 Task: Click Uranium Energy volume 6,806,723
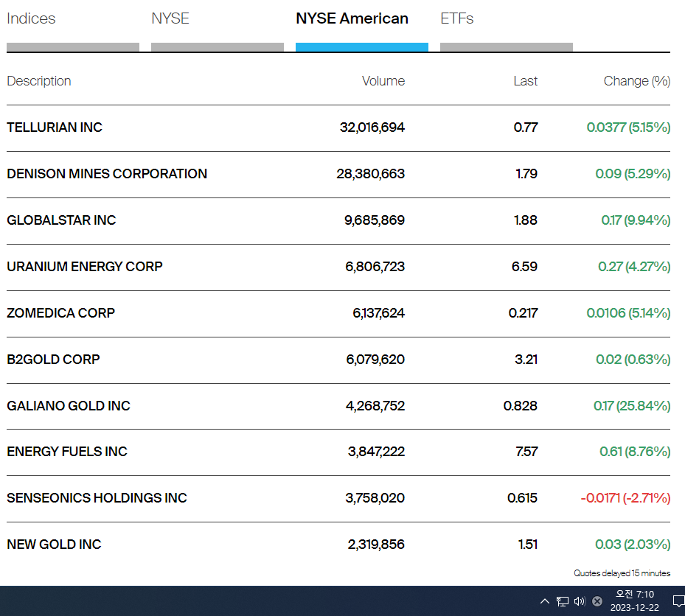click(x=375, y=266)
